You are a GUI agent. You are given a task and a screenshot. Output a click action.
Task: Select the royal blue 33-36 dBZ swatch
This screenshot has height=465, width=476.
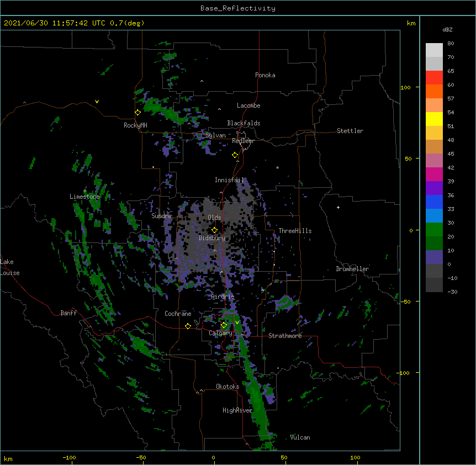(x=434, y=202)
